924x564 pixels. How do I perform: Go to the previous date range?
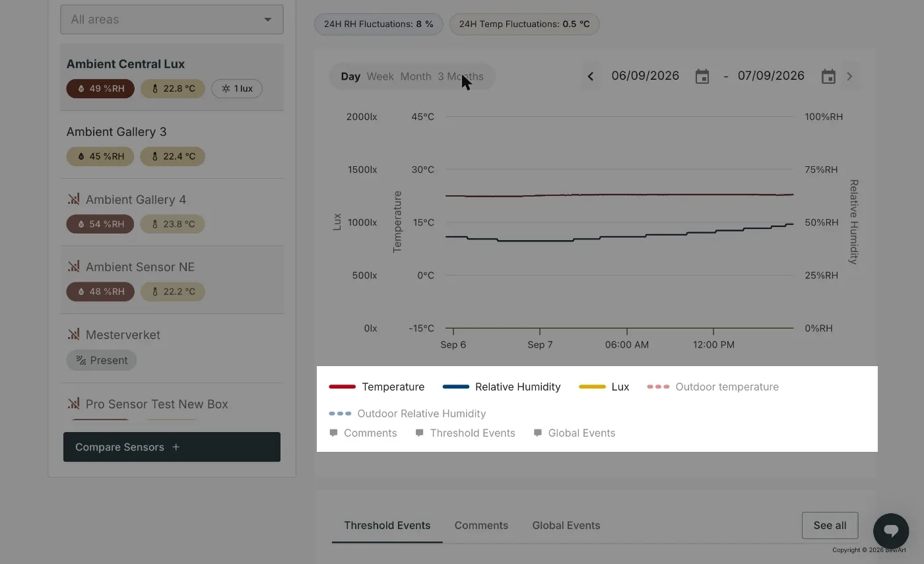(591, 77)
